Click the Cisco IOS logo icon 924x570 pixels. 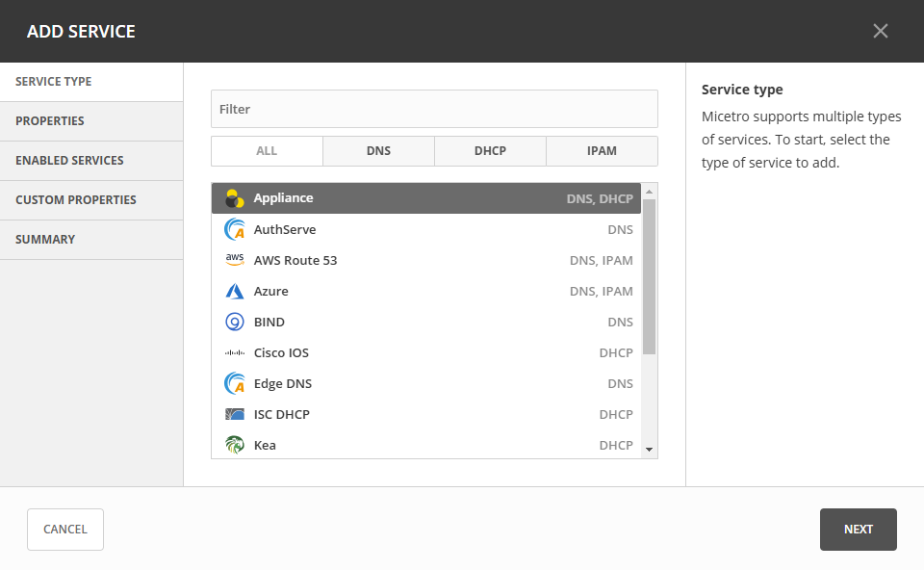click(234, 352)
